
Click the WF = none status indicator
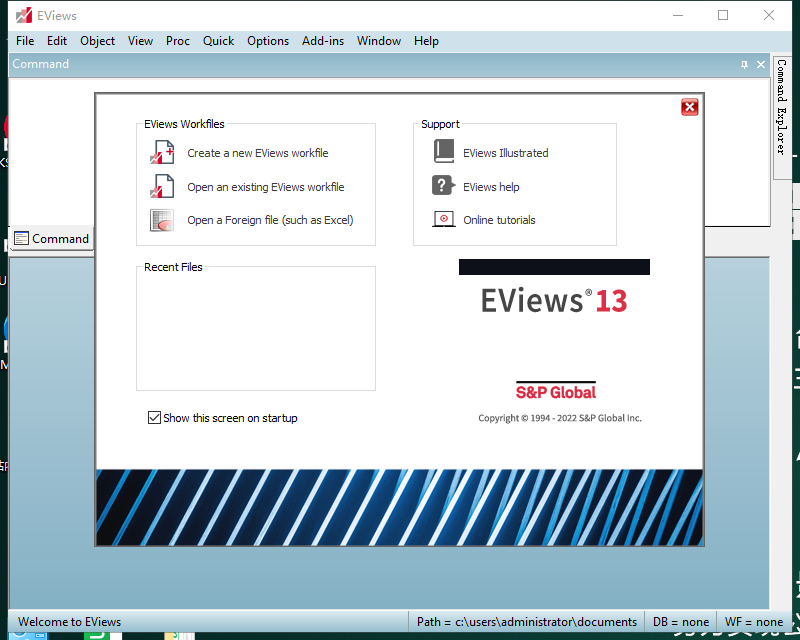pyautogui.click(x=753, y=621)
